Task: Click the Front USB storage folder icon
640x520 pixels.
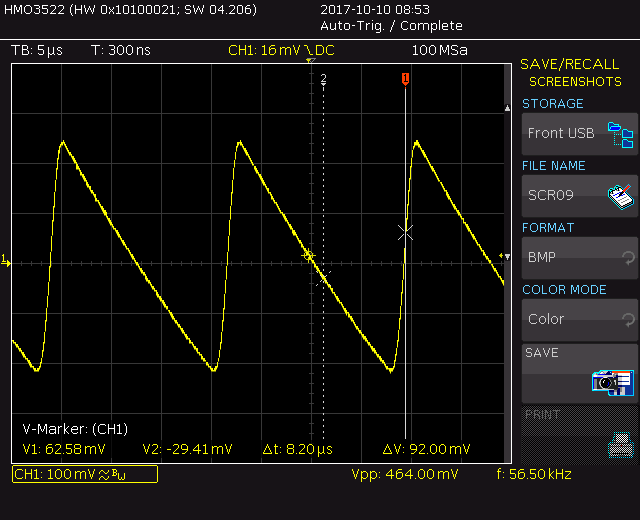Action: 621,133
